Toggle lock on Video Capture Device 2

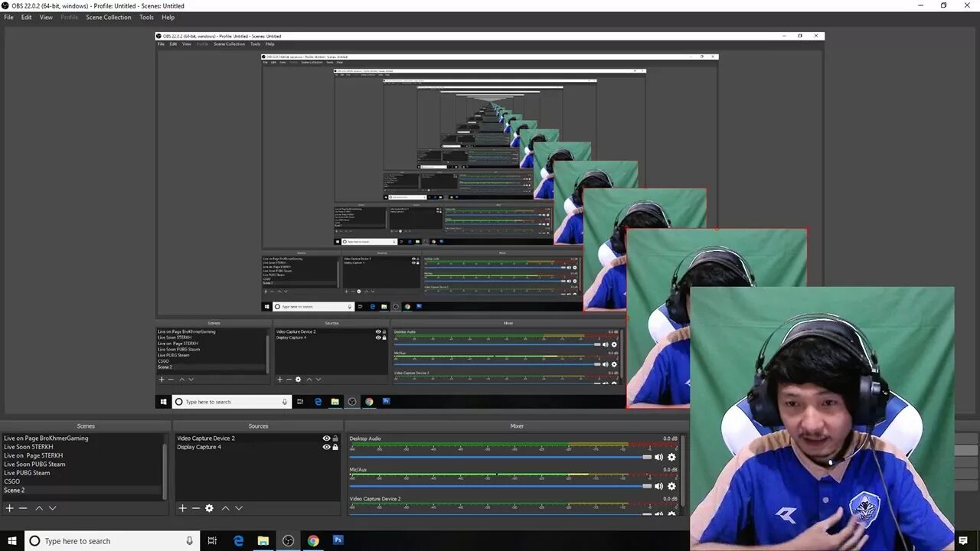pos(335,439)
